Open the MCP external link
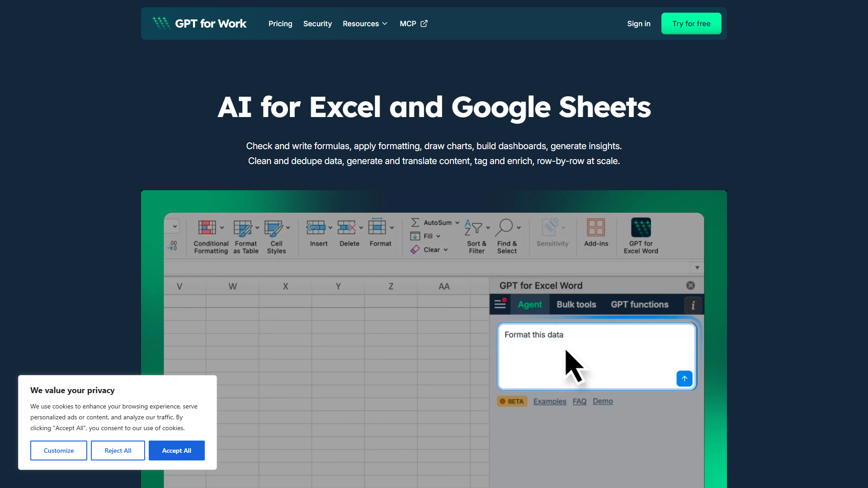Viewport: 868px width, 488px height. (414, 23)
